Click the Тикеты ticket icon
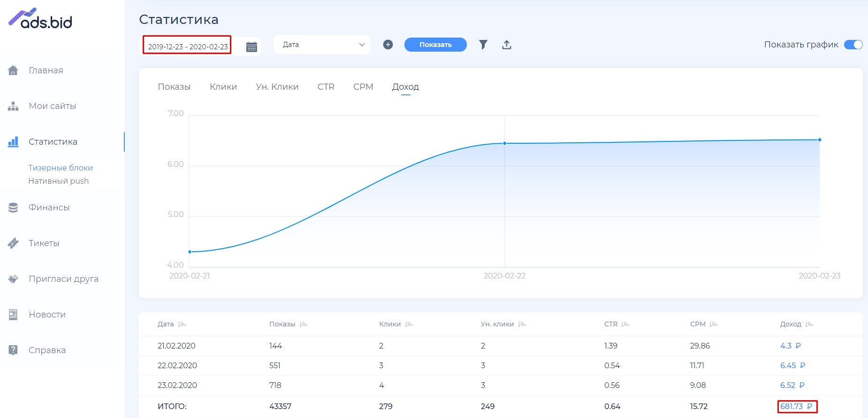868x418 pixels. point(13,243)
